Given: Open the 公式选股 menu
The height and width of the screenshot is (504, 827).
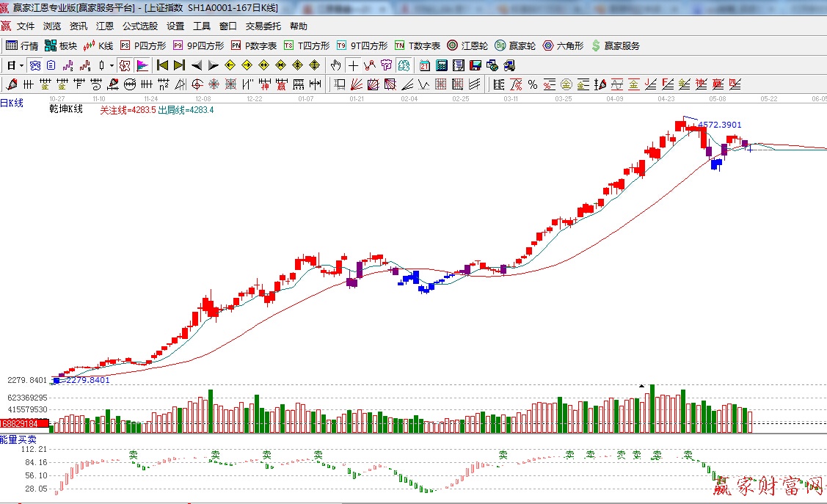Looking at the screenshot, I should 139,26.
